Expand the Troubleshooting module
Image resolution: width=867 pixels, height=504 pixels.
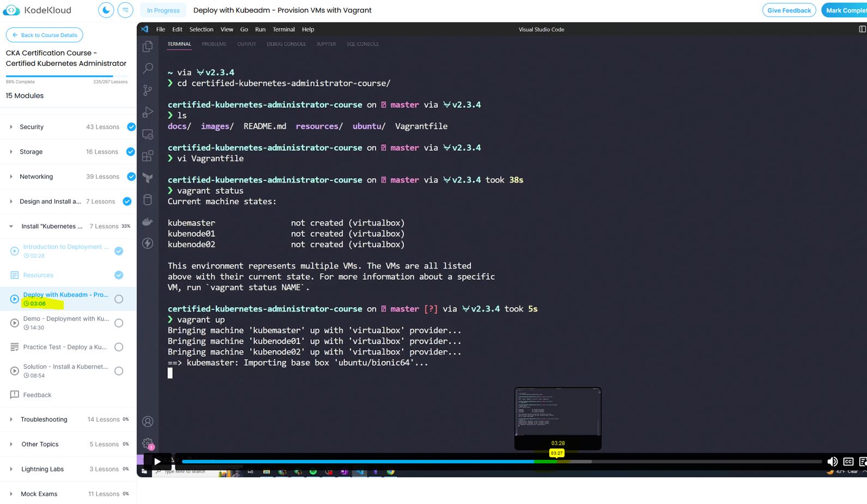[11, 419]
